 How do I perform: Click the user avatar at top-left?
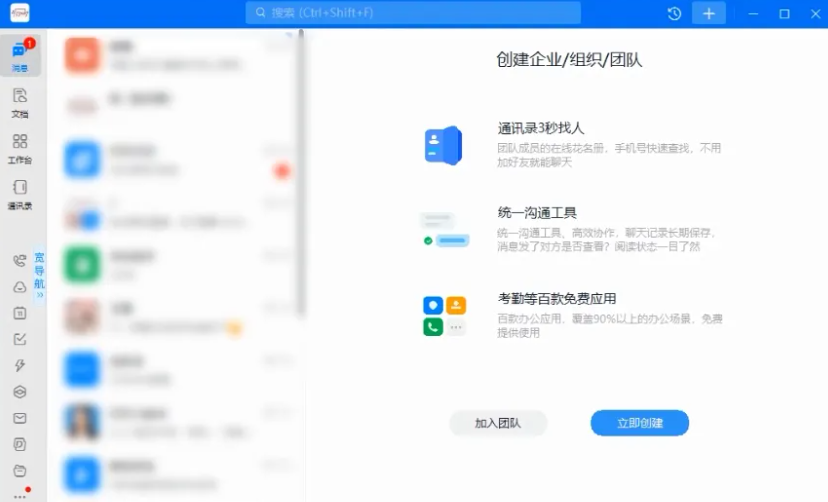20,13
